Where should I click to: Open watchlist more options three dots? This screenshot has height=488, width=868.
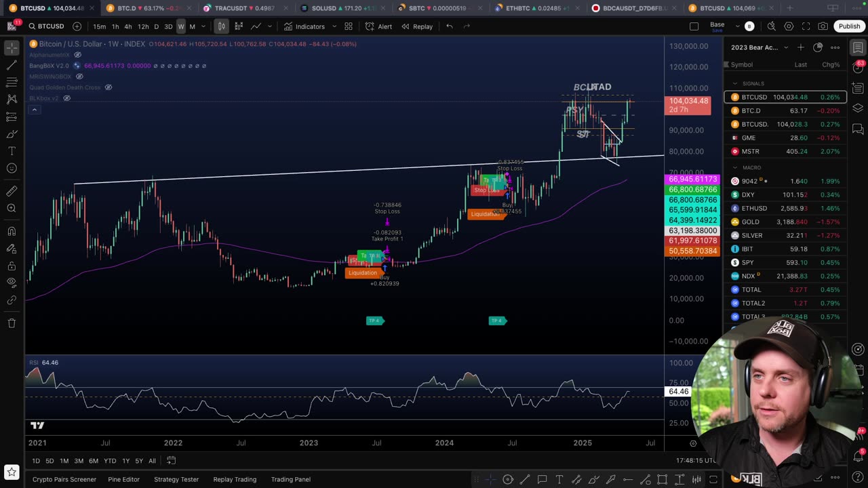pos(835,47)
